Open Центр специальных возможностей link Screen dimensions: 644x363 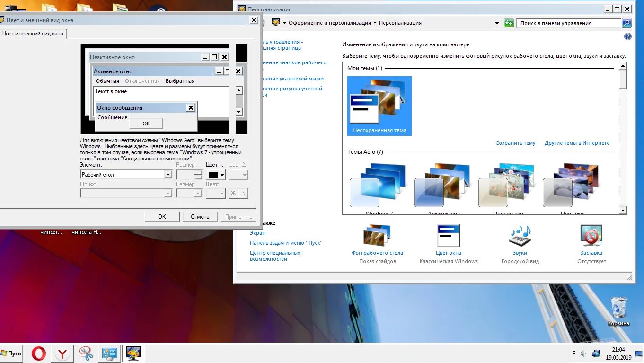click(275, 256)
